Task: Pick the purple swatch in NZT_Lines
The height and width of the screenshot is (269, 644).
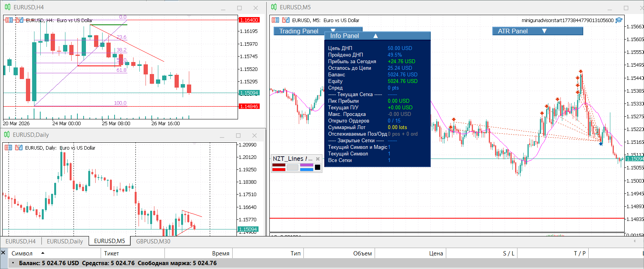Action: coord(307,165)
